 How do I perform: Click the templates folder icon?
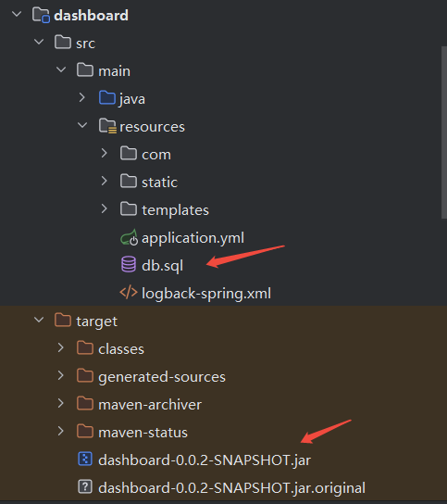click(x=129, y=209)
